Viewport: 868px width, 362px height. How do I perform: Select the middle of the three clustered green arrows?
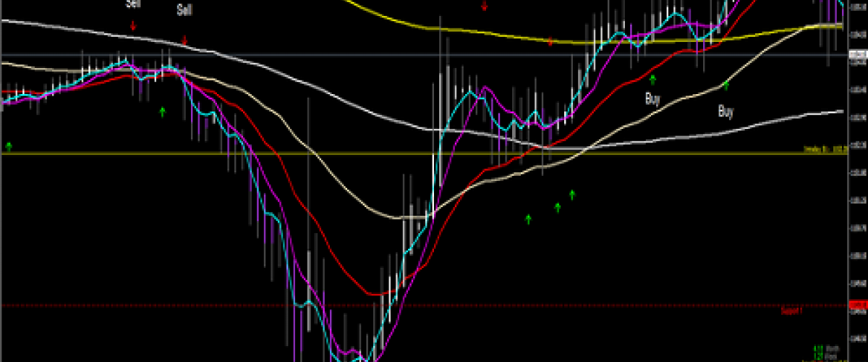[x=558, y=208]
